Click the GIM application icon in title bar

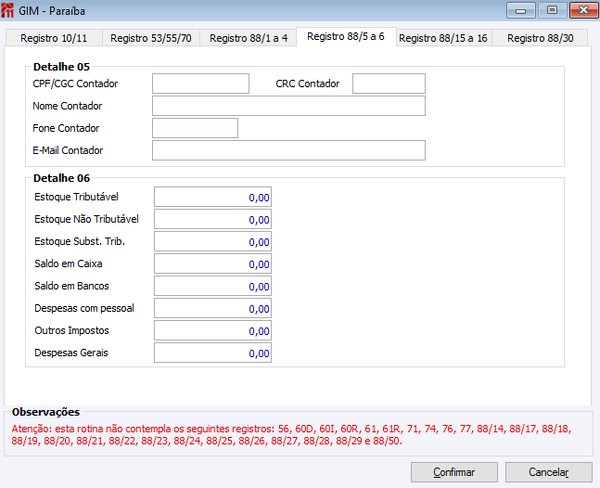point(7,10)
